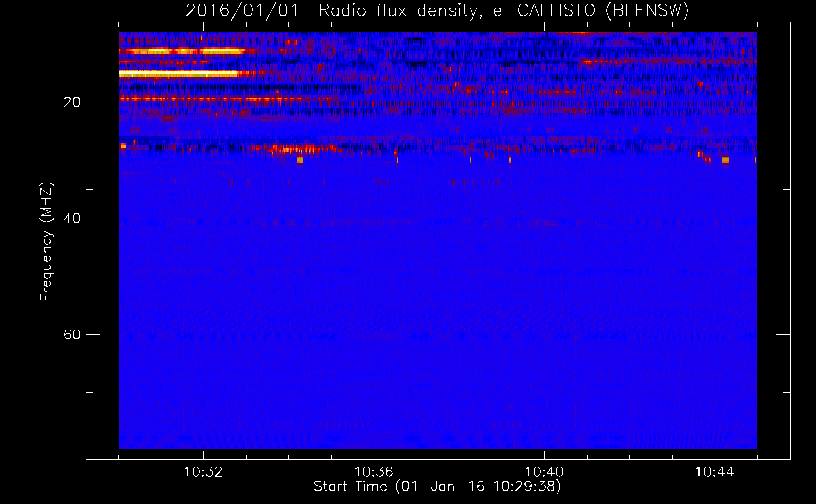Click the Start Time axis caption
This screenshot has height=504, width=816.
[x=437, y=487]
